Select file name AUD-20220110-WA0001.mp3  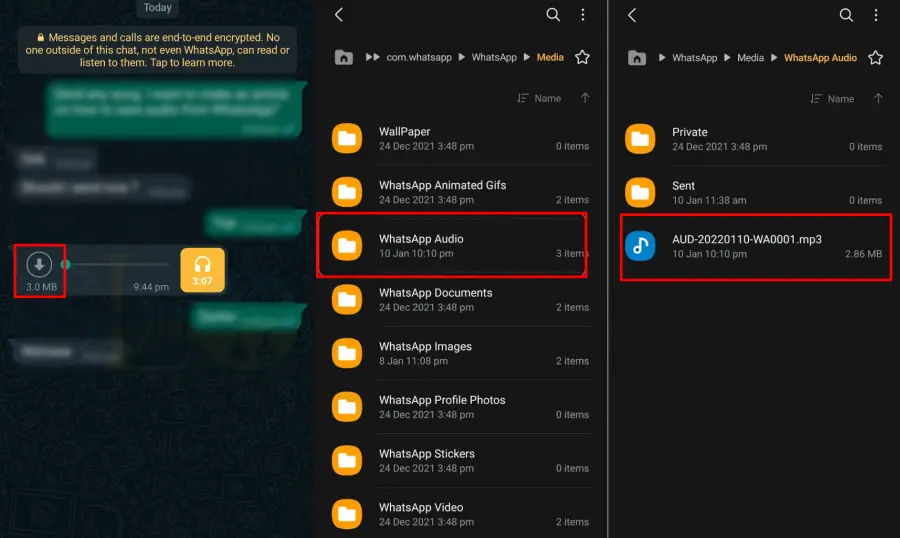(x=747, y=239)
